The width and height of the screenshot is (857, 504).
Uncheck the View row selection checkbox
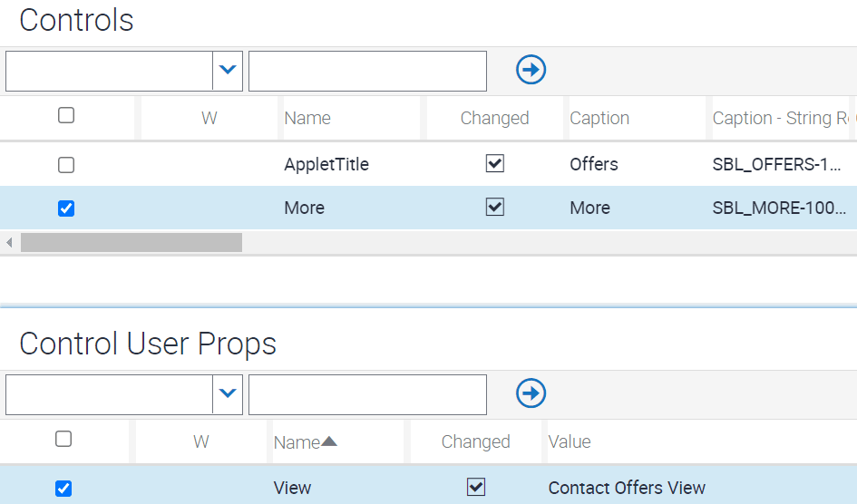[x=63, y=489]
